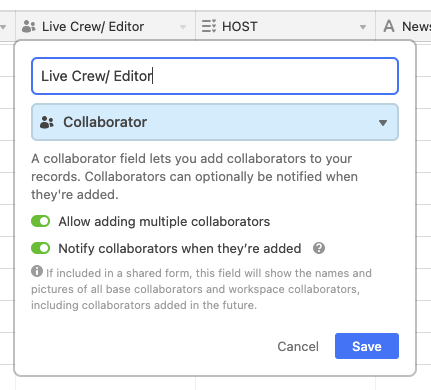Save the field settings

[x=367, y=346]
